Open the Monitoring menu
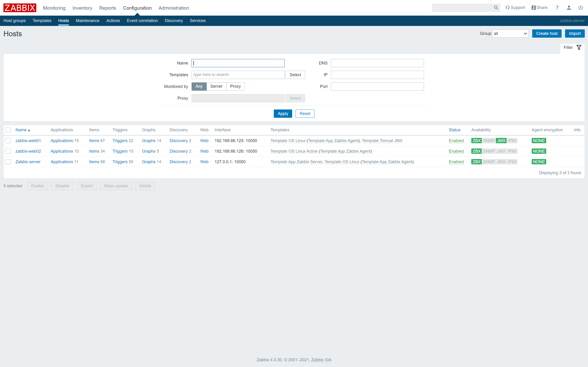 (x=54, y=8)
